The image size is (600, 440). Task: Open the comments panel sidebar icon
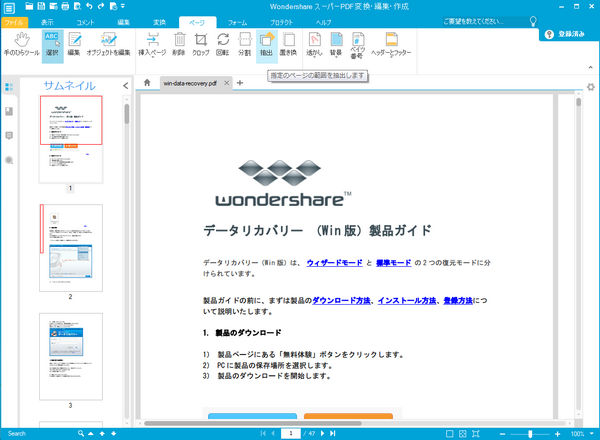(9, 135)
